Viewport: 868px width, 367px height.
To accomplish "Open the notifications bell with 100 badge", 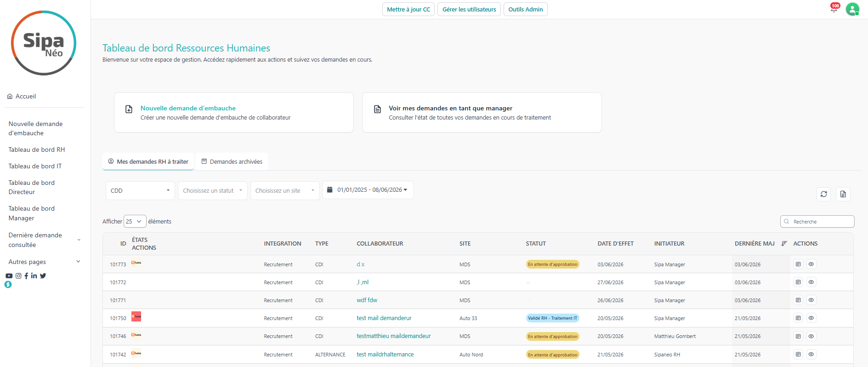I will point(834,8).
